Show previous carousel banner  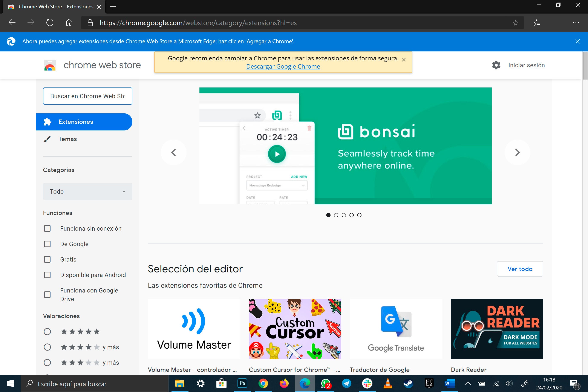point(173,152)
